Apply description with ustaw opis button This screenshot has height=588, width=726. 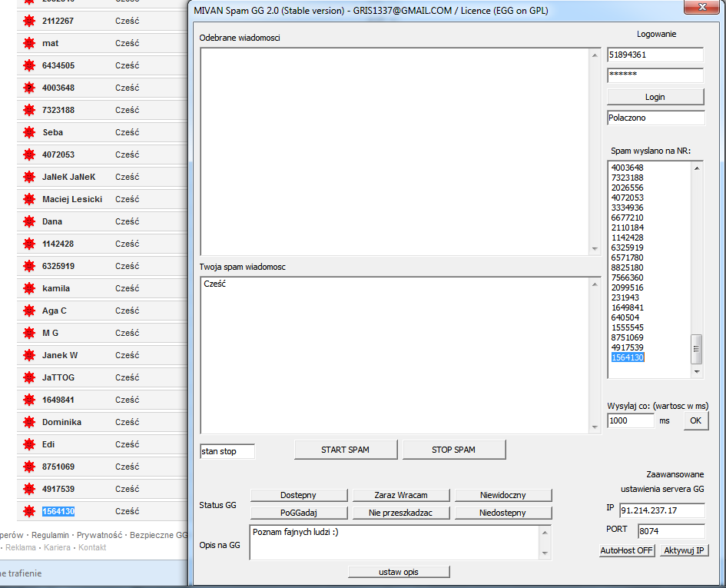399,572
